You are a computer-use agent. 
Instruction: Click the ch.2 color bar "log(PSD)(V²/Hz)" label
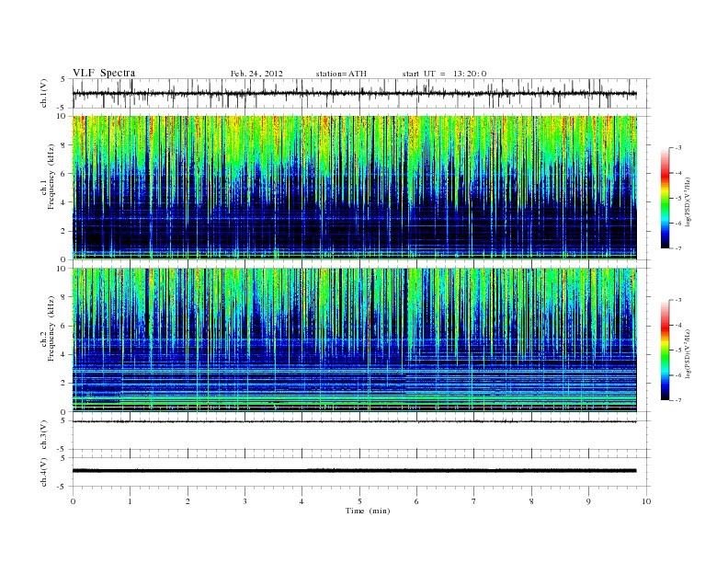tap(688, 353)
